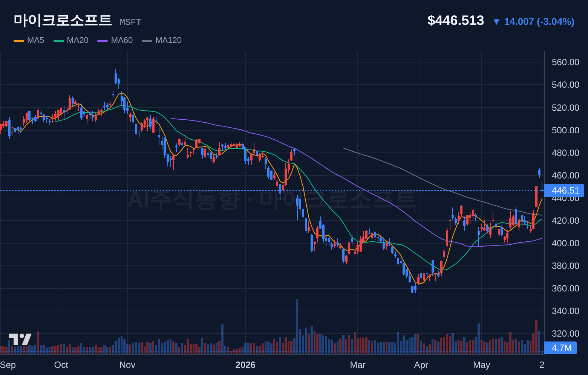Click the 360.00 price axis label

tap(565, 288)
